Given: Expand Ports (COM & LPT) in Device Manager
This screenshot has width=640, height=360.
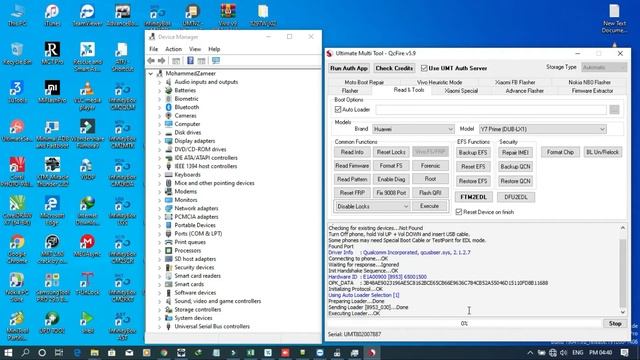Looking at the screenshot, I should [x=160, y=234].
